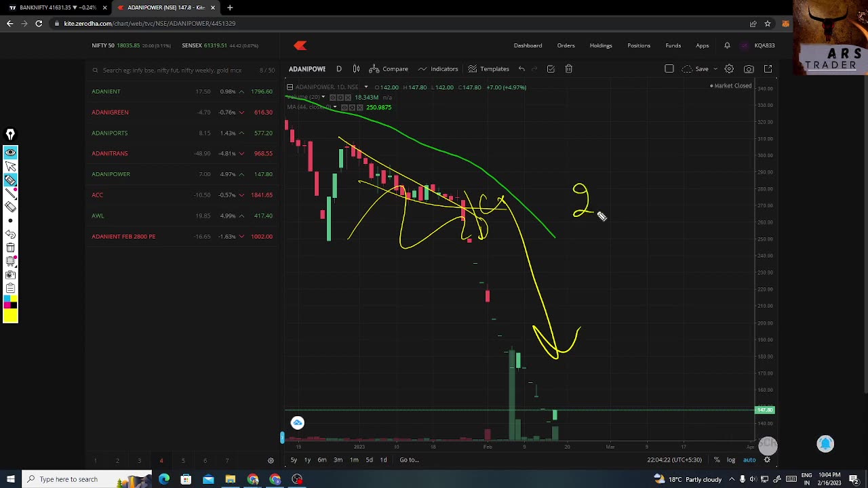The height and width of the screenshot is (488, 868).
Task: Open chart axis settings gear at bottom right
Action: click(x=767, y=460)
